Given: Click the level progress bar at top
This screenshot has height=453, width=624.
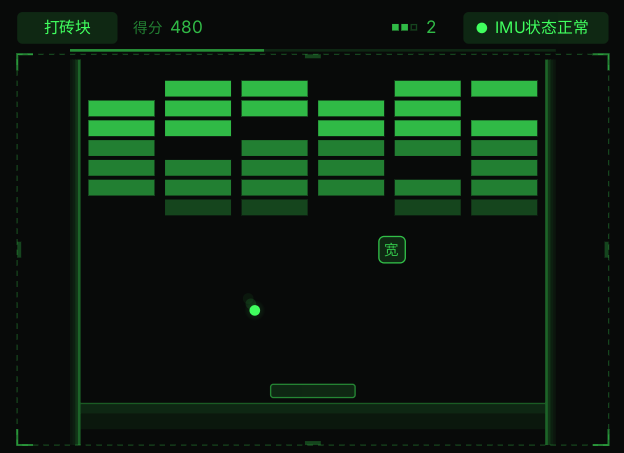Looking at the screenshot, I should (x=313, y=51).
